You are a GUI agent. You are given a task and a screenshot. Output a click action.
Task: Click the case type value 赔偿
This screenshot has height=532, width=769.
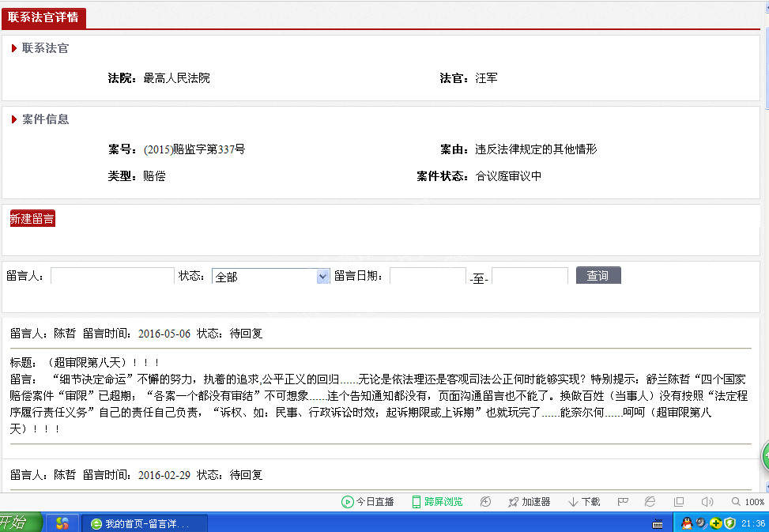154,176
